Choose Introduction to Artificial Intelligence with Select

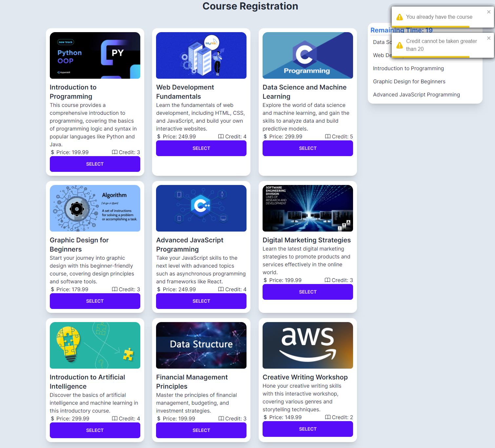(95, 430)
